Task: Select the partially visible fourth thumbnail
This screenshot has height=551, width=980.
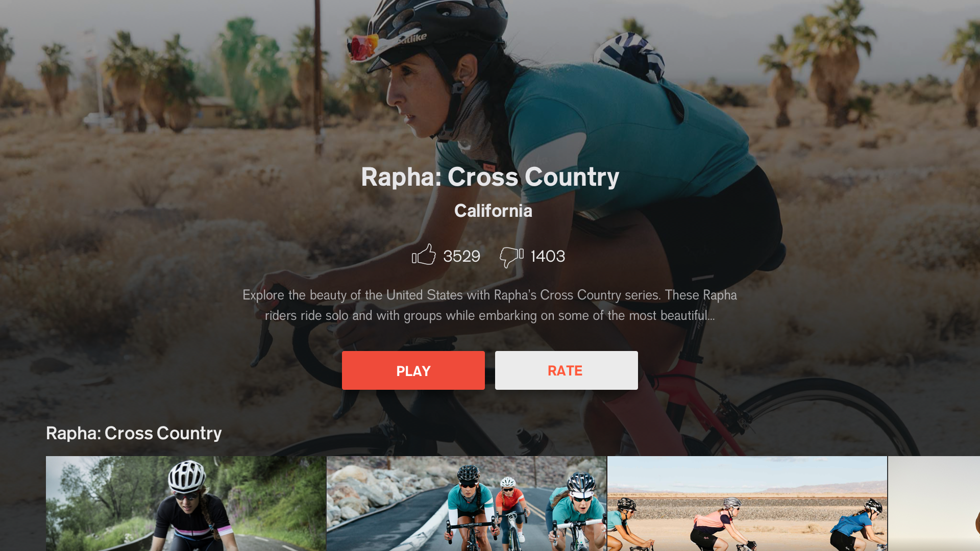Action: [934, 504]
